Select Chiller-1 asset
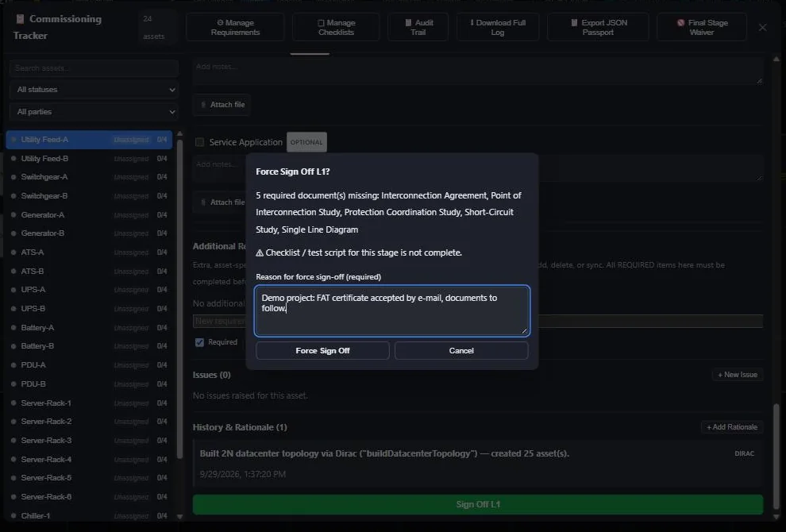Image resolution: width=786 pixels, height=532 pixels. pos(89,515)
